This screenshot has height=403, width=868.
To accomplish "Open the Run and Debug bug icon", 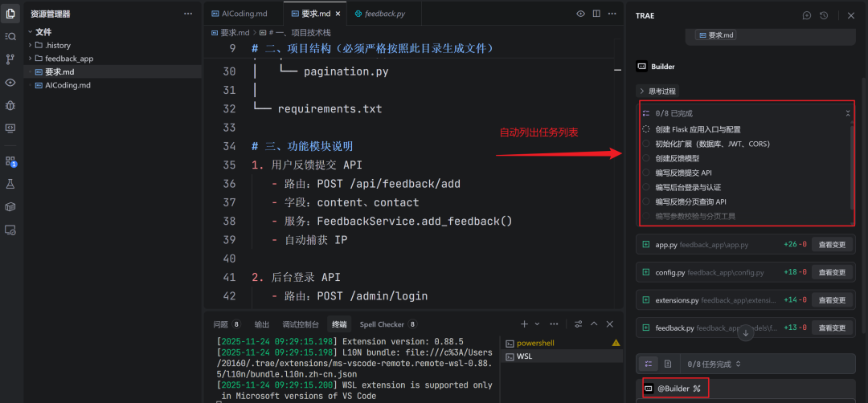I will pyautogui.click(x=10, y=105).
